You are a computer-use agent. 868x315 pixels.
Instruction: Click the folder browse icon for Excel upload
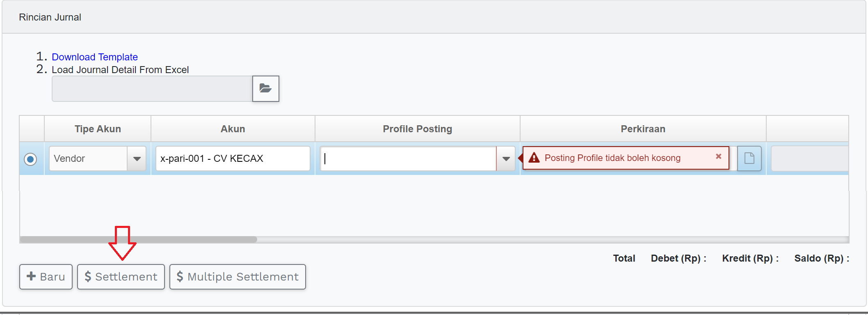coord(265,88)
